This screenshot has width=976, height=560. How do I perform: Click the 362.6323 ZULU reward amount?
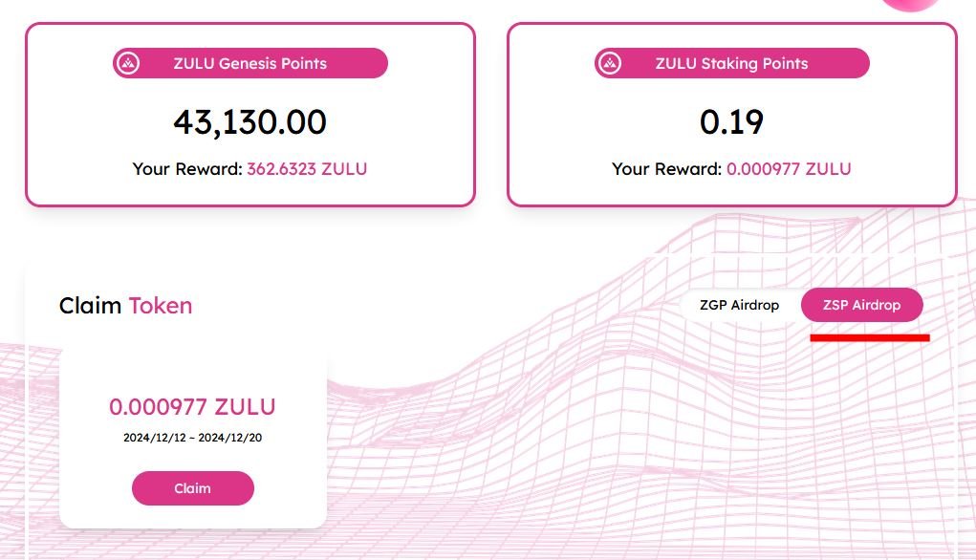click(307, 169)
